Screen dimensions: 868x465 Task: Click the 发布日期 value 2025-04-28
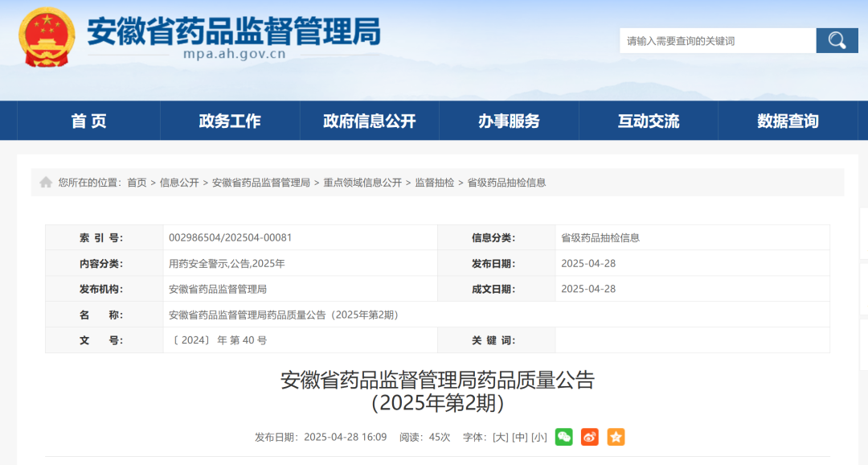point(588,264)
